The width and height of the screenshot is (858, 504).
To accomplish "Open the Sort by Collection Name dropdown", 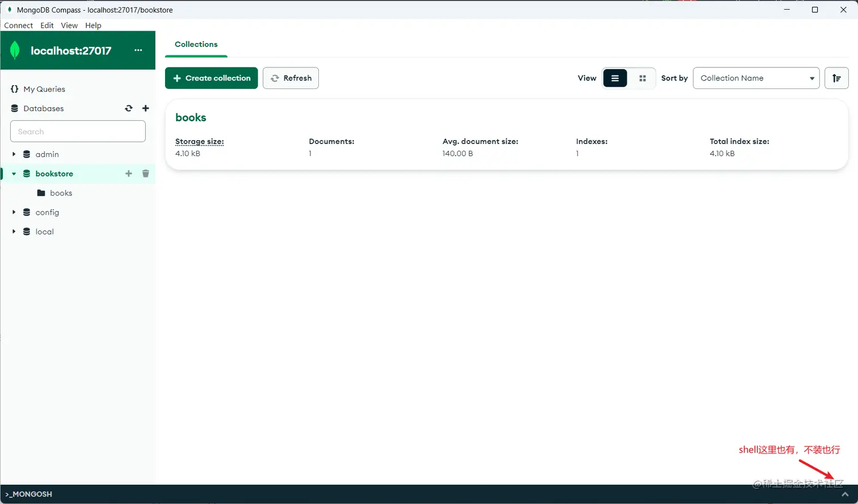I will tap(756, 78).
